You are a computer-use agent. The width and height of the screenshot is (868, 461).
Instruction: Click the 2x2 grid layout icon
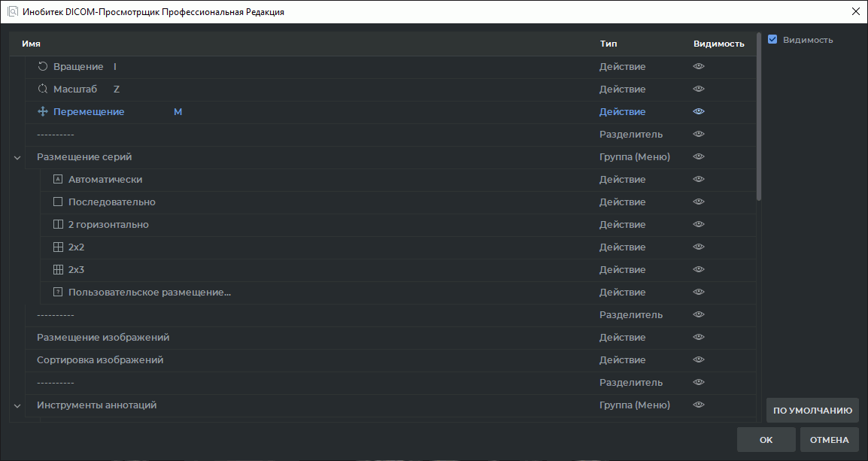click(x=58, y=247)
